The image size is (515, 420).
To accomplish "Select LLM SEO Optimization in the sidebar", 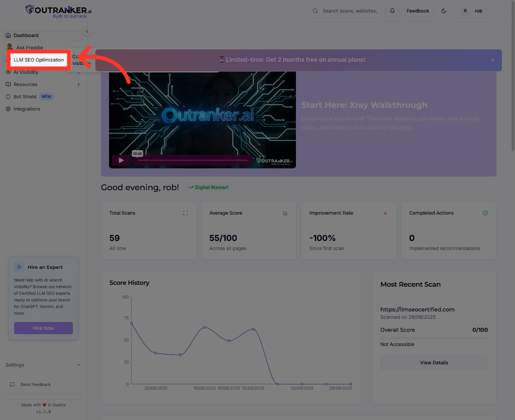I will click(39, 60).
